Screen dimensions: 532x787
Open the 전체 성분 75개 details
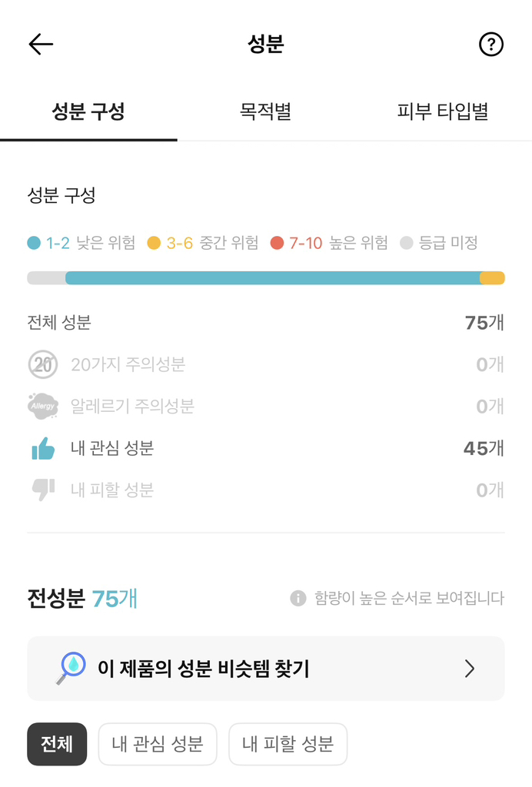pos(266,323)
